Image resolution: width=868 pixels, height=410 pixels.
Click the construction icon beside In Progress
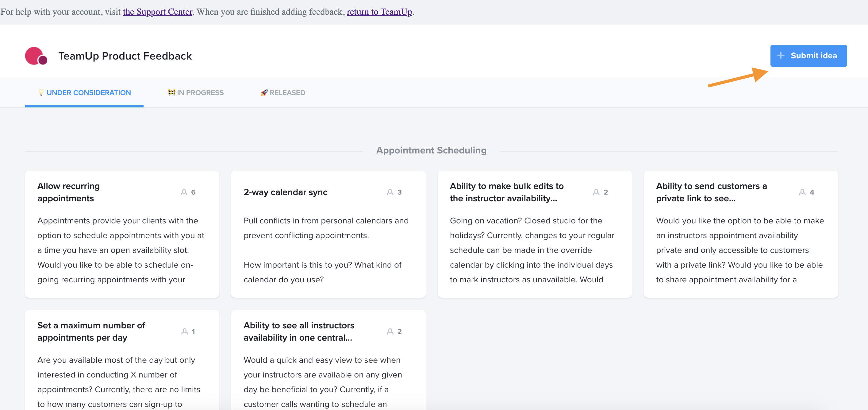click(x=171, y=92)
